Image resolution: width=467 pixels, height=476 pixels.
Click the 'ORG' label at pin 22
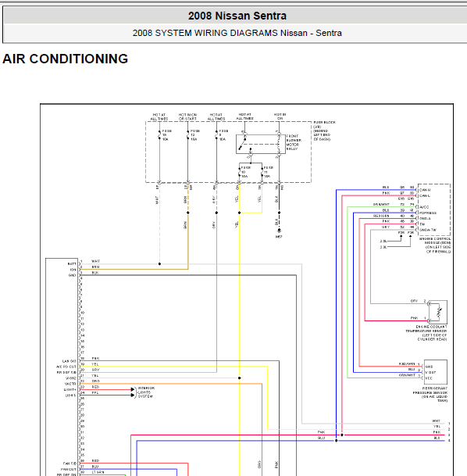pyautogui.click(x=95, y=381)
